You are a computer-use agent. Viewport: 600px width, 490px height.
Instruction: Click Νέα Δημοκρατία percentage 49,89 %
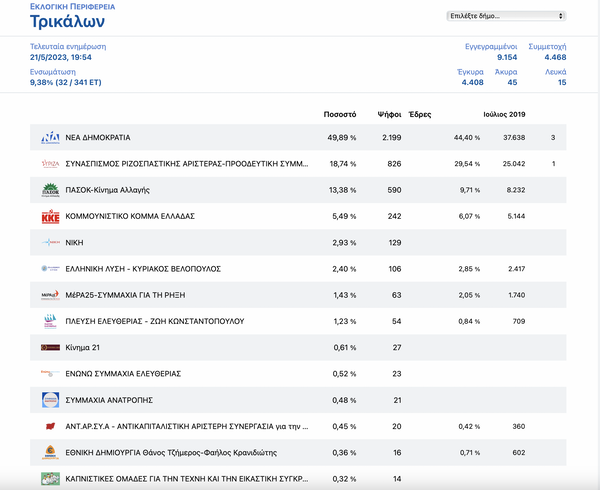[x=342, y=137]
